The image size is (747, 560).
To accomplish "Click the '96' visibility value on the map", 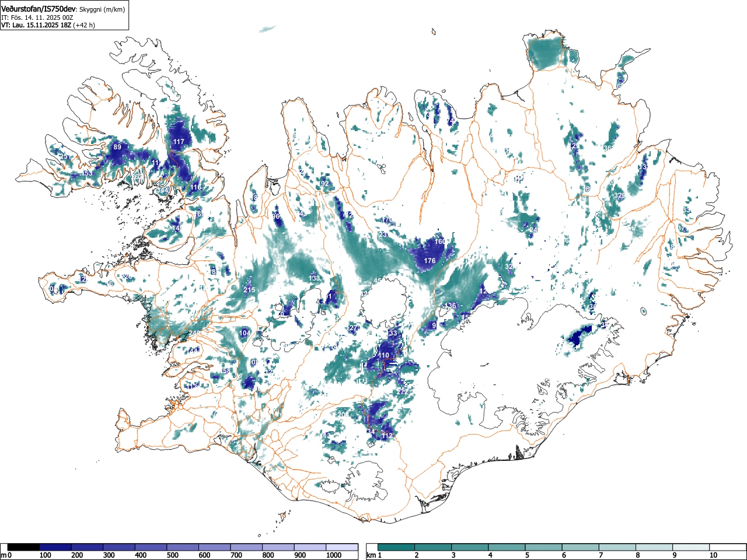I will 276,216.
